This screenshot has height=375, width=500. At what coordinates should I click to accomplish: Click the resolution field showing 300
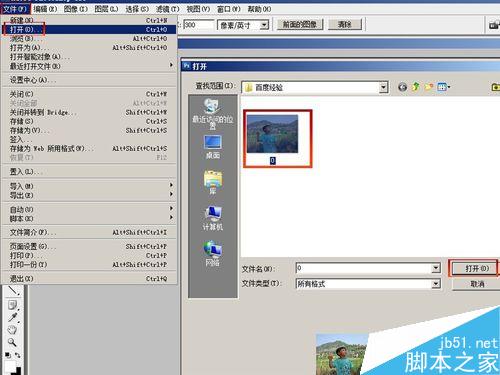tap(199, 25)
